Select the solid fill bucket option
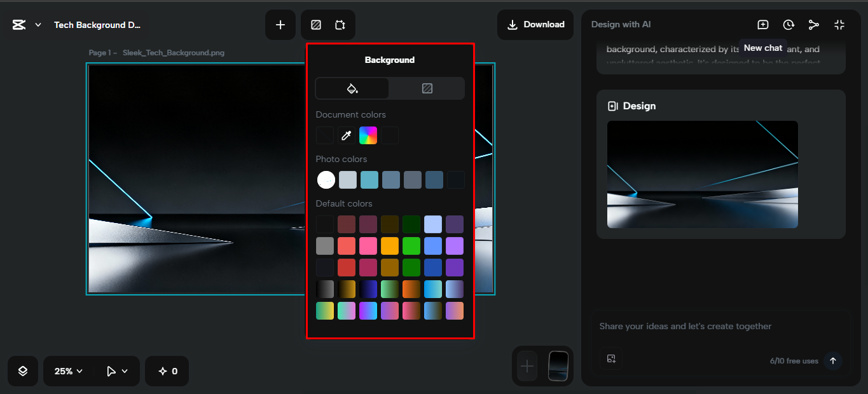Image resolution: width=868 pixels, height=394 pixels. point(352,88)
